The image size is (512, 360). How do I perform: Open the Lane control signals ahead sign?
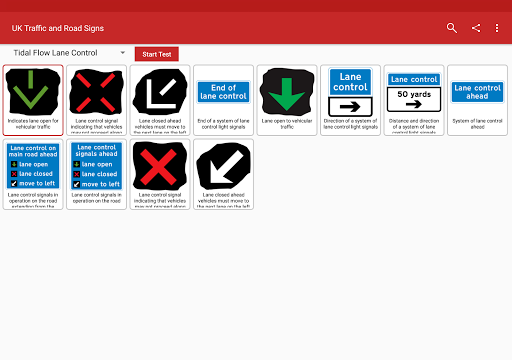click(x=96, y=174)
